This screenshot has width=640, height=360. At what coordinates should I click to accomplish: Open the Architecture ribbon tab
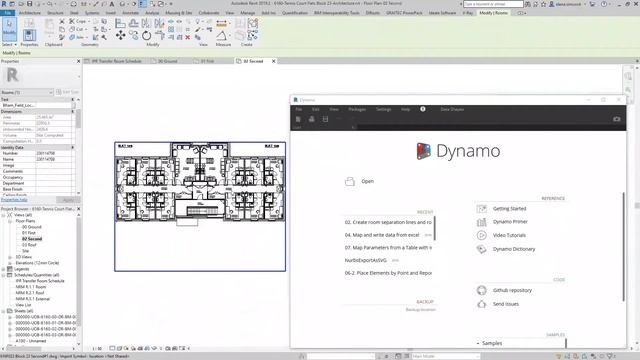(x=30, y=13)
